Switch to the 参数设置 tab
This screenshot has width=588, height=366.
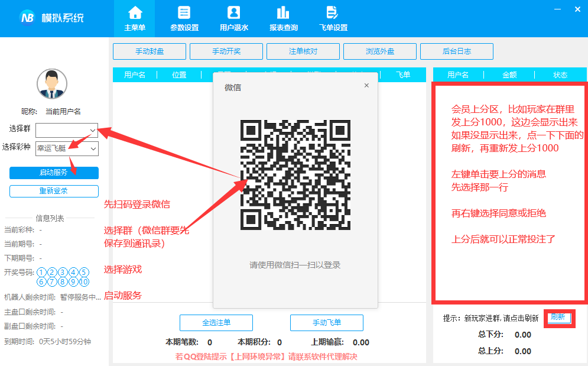pos(184,18)
